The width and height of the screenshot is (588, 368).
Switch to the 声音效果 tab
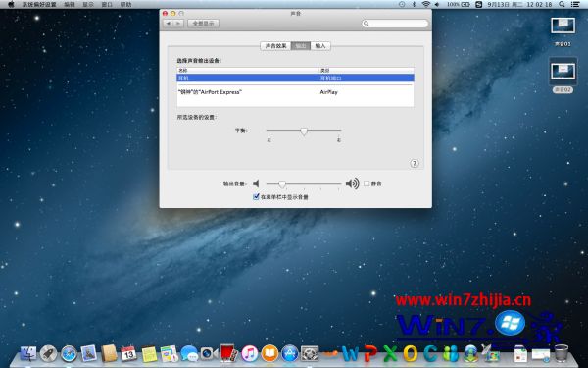[276, 46]
